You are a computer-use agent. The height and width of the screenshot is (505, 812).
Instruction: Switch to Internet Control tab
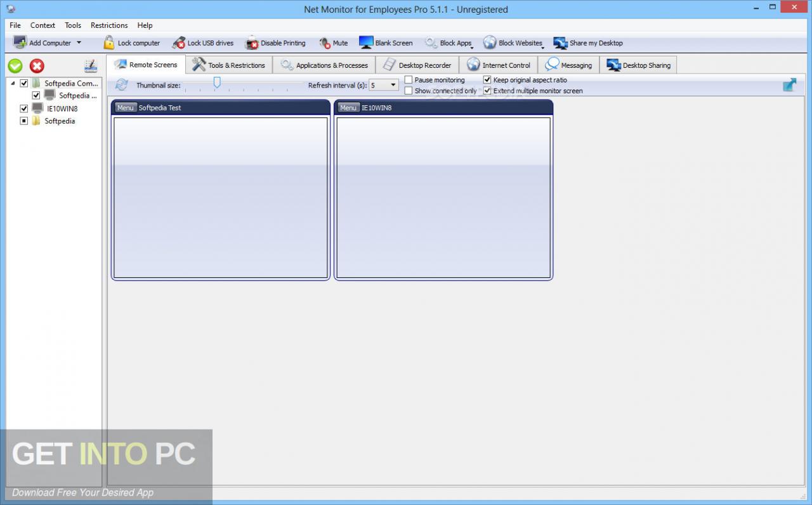(x=499, y=65)
